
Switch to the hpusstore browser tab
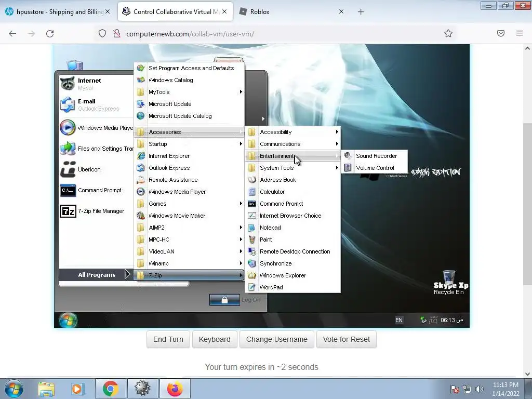[58, 11]
